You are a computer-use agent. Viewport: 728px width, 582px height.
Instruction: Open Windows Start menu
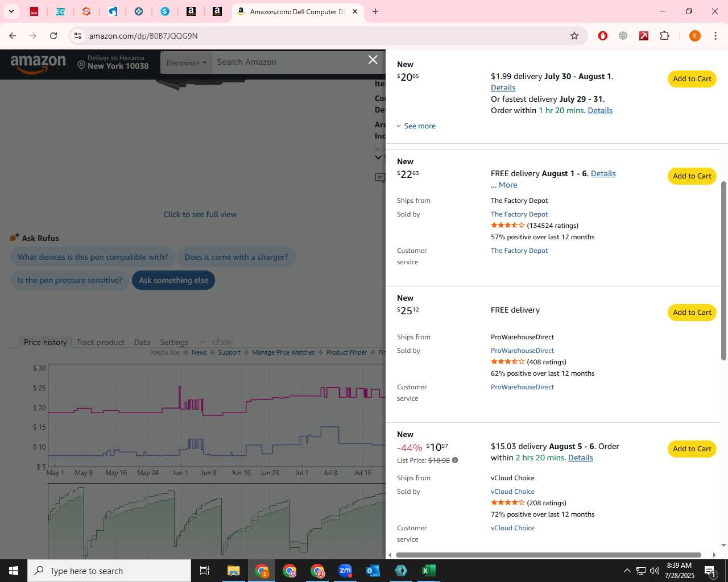click(x=14, y=571)
